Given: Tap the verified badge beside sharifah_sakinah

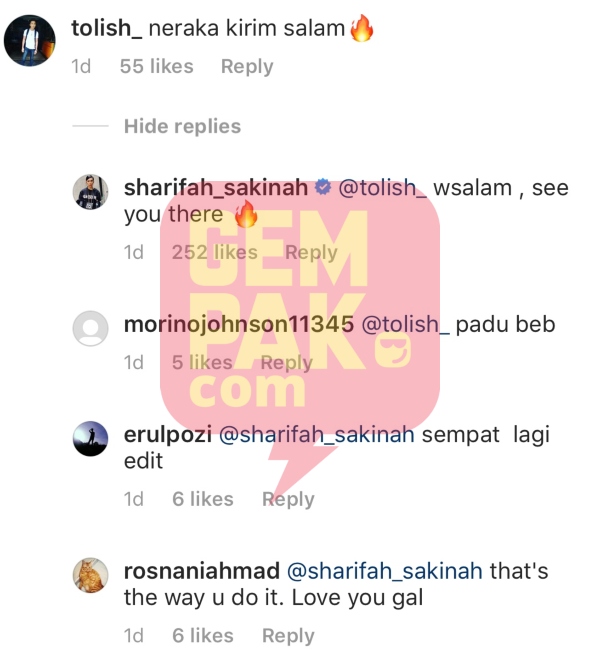Looking at the screenshot, I should tap(323, 187).
